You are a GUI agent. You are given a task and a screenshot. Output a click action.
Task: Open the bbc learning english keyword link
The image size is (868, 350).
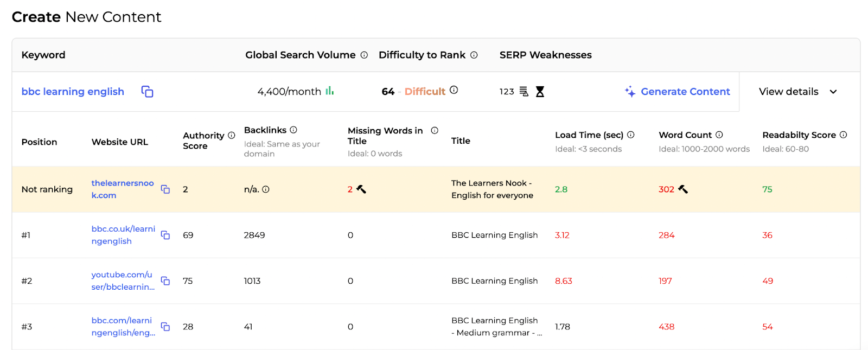pyautogui.click(x=73, y=92)
